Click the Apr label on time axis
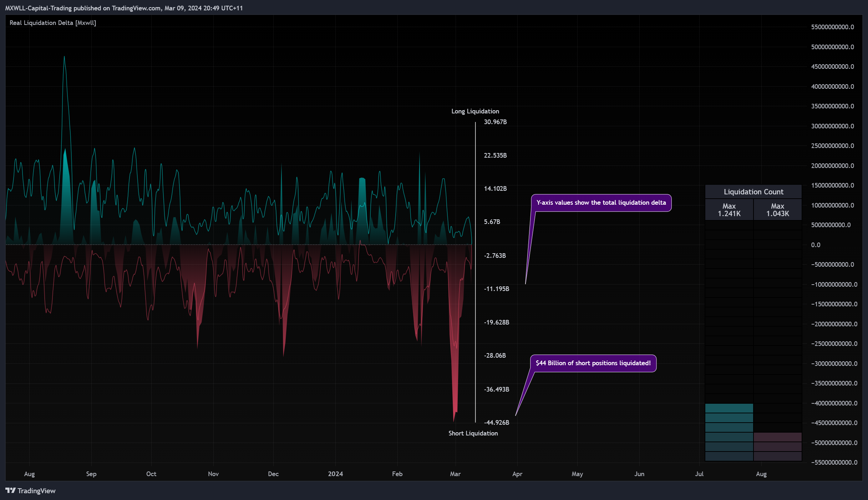Viewport: 868px width, 500px height. coord(517,474)
